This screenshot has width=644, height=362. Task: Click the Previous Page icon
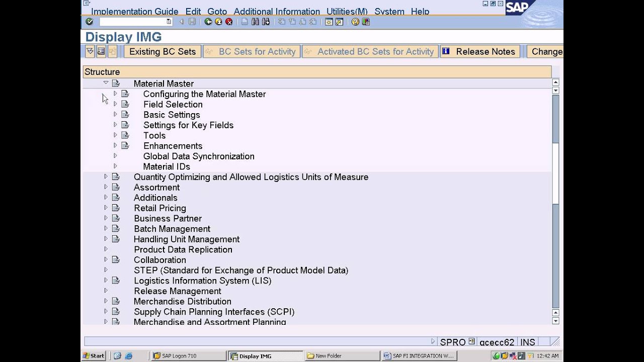(x=292, y=22)
